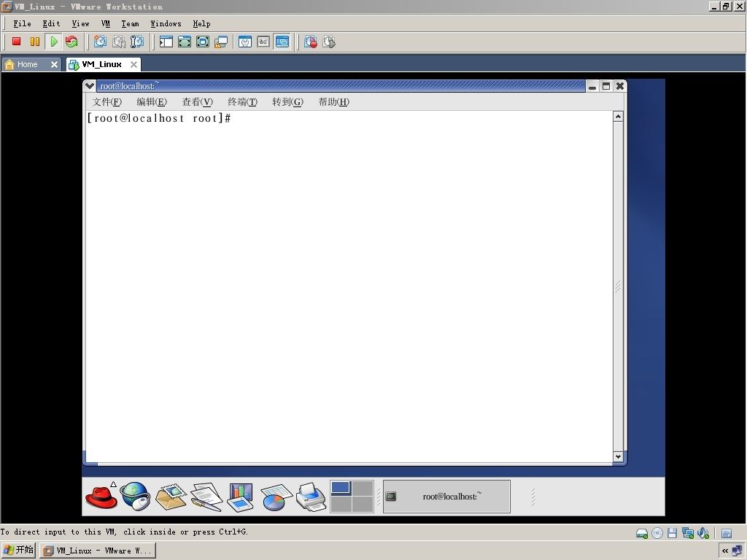Screen dimensions: 747x560
Task: Open the View menu
Action: (80, 23)
